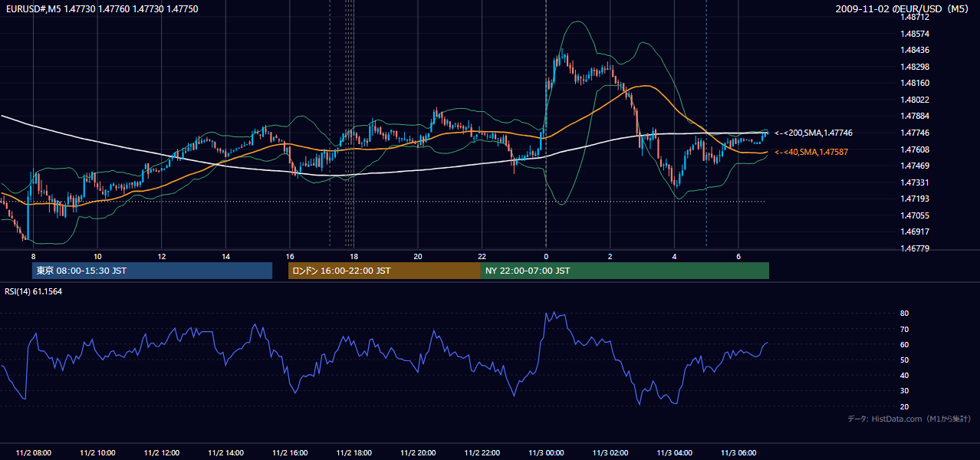Click price axis value 1.48574
The width and height of the screenshot is (980, 460).
pyautogui.click(x=915, y=34)
